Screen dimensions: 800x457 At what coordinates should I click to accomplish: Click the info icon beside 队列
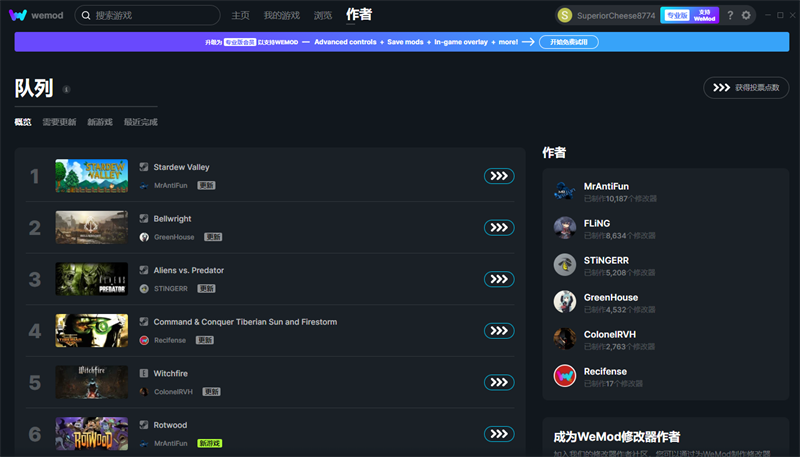66,89
